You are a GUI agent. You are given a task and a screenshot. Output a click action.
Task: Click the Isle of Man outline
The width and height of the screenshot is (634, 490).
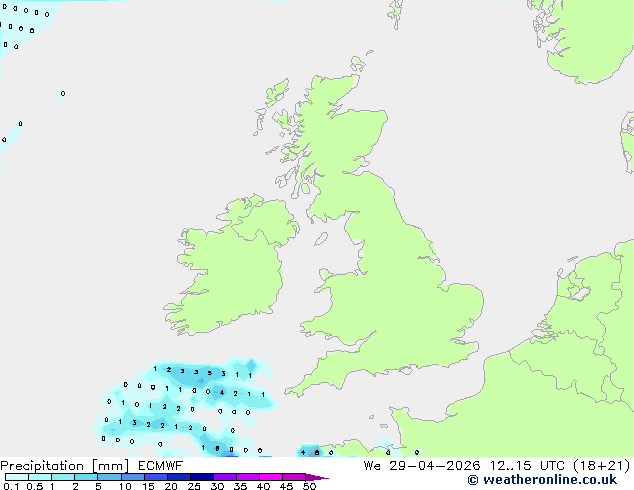tap(321, 239)
